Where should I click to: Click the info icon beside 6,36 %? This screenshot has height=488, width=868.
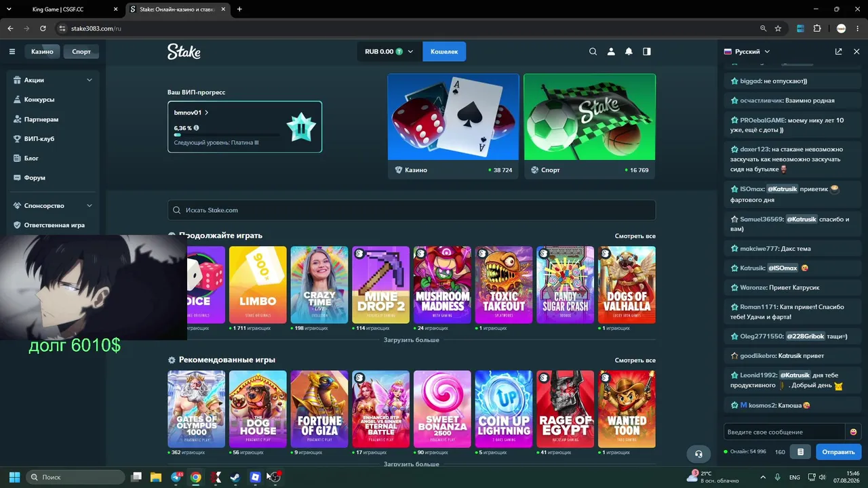pyautogui.click(x=197, y=127)
